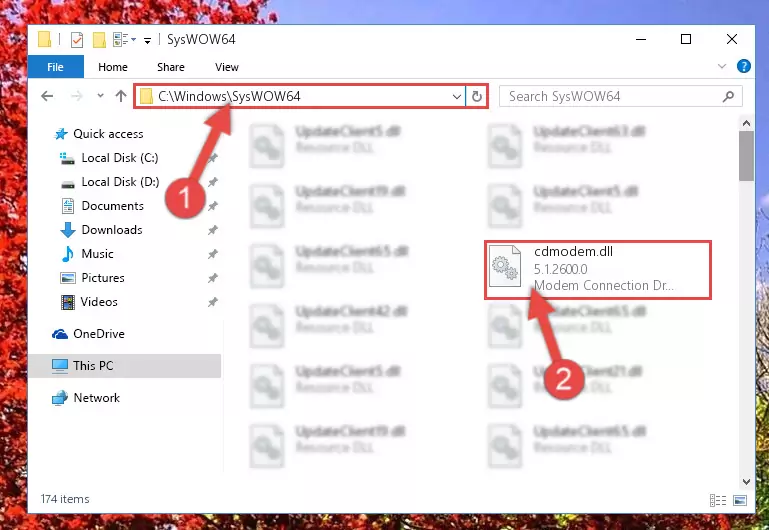
Task: Click the Pictures icon in sidebar
Action: (68, 278)
